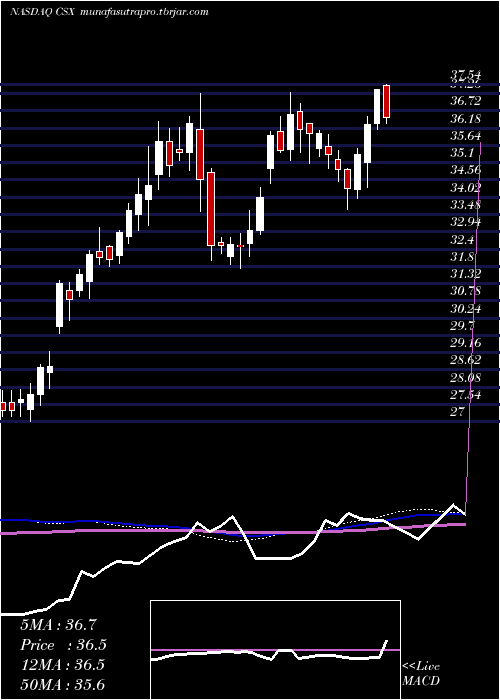Viewport: 500px width, 700px height.
Task: Click the Price : 36.5 readout
Action: (x=64, y=645)
